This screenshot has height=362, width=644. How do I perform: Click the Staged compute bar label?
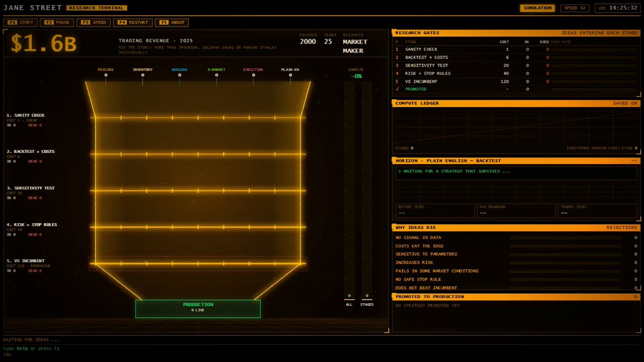(x=367, y=305)
